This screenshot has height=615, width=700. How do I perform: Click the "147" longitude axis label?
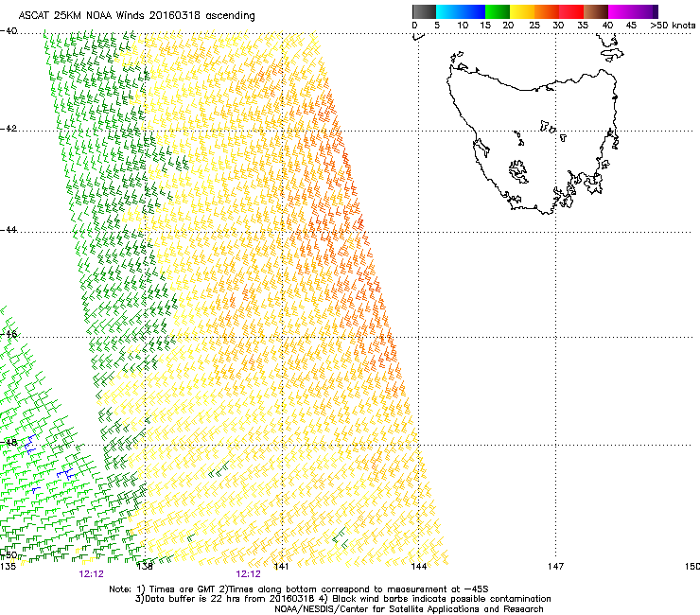tap(555, 567)
